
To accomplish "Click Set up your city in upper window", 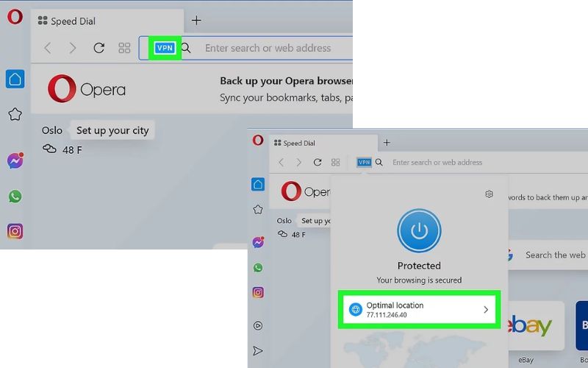I will coord(112,130).
